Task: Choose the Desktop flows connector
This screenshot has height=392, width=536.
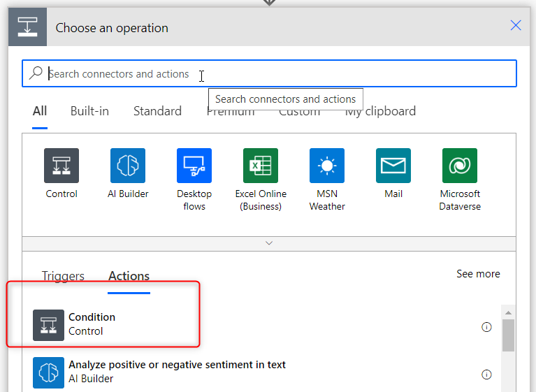Action: pos(194,166)
